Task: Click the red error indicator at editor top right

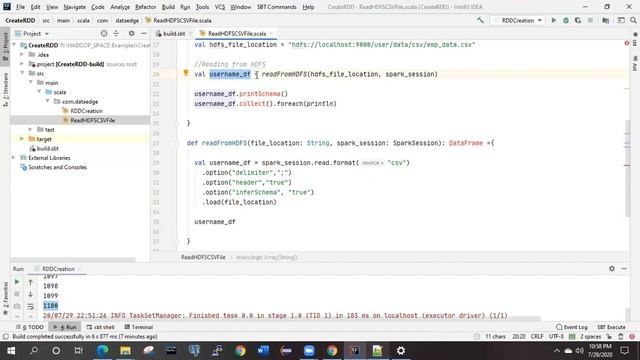Action: (x=627, y=43)
